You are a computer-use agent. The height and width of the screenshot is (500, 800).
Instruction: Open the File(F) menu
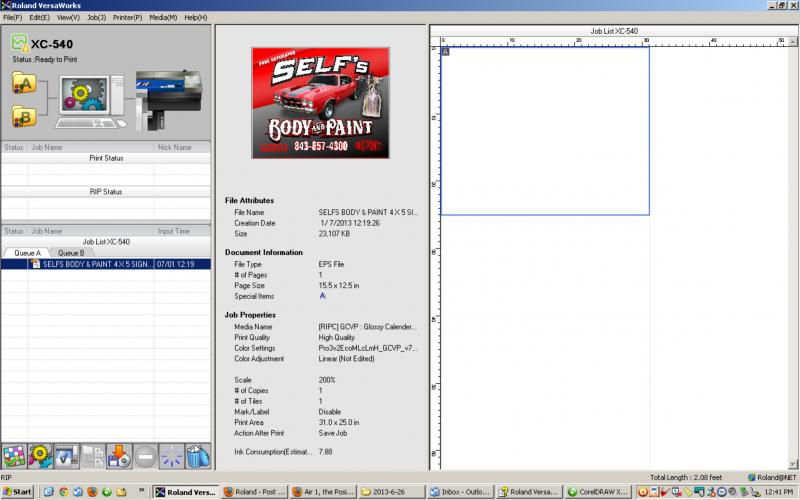[13, 17]
